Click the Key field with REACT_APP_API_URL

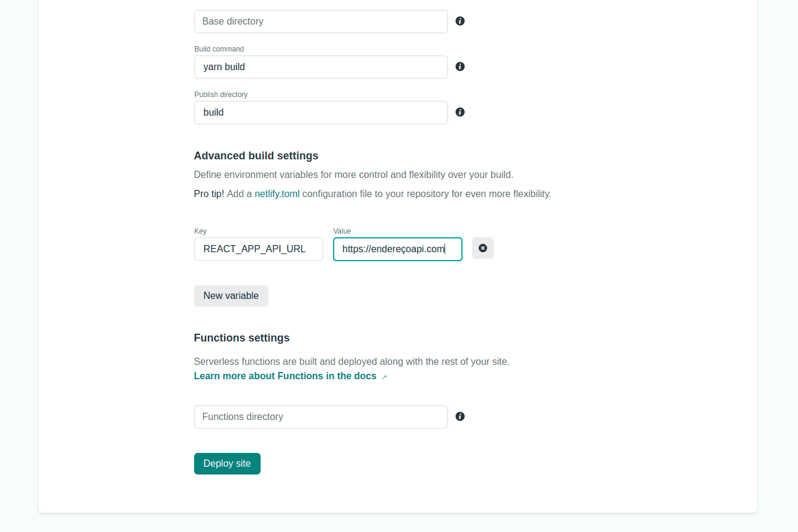click(x=259, y=249)
